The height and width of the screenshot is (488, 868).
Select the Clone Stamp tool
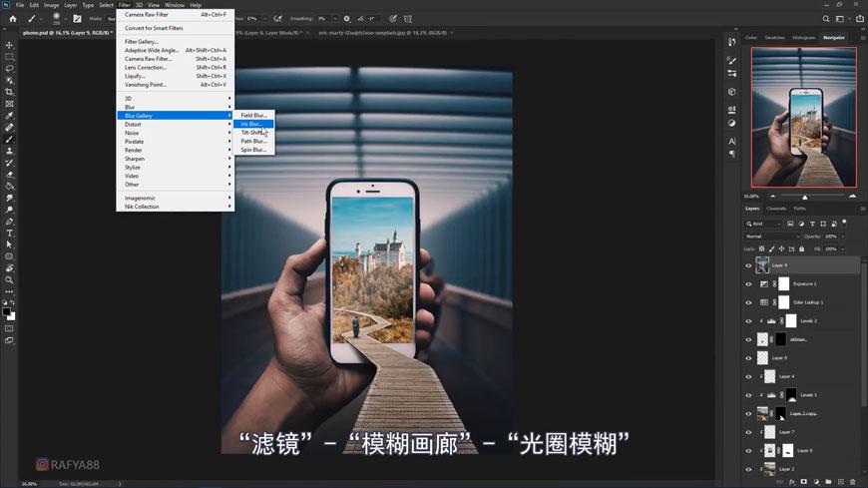click(9, 151)
